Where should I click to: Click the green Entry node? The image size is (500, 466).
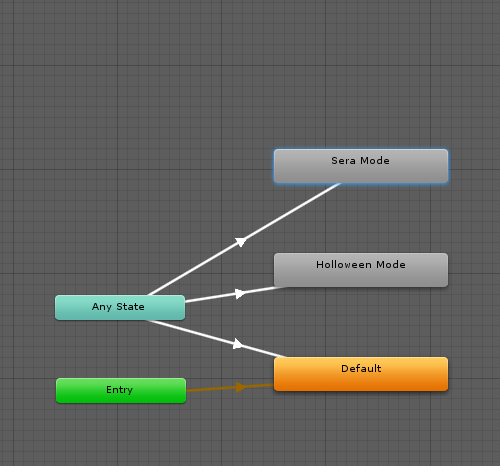point(121,390)
